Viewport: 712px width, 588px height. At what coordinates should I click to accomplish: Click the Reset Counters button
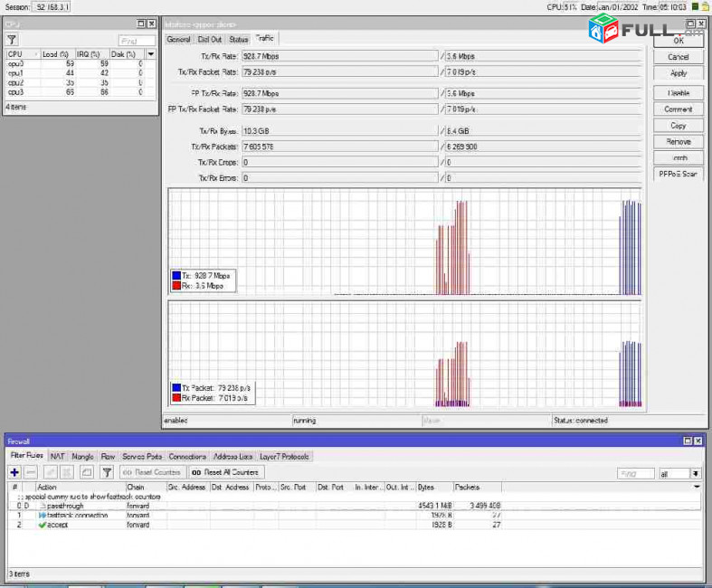pyautogui.click(x=153, y=473)
